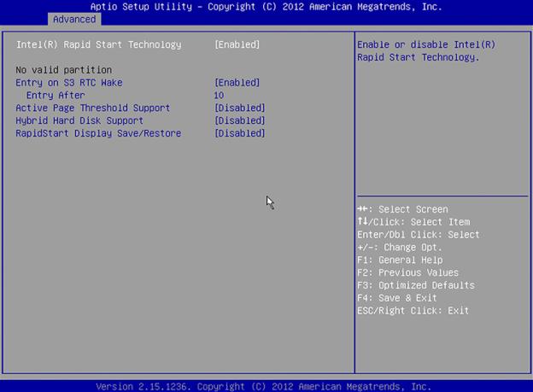Click the F3: Optimized Defaults hint

point(416,285)
